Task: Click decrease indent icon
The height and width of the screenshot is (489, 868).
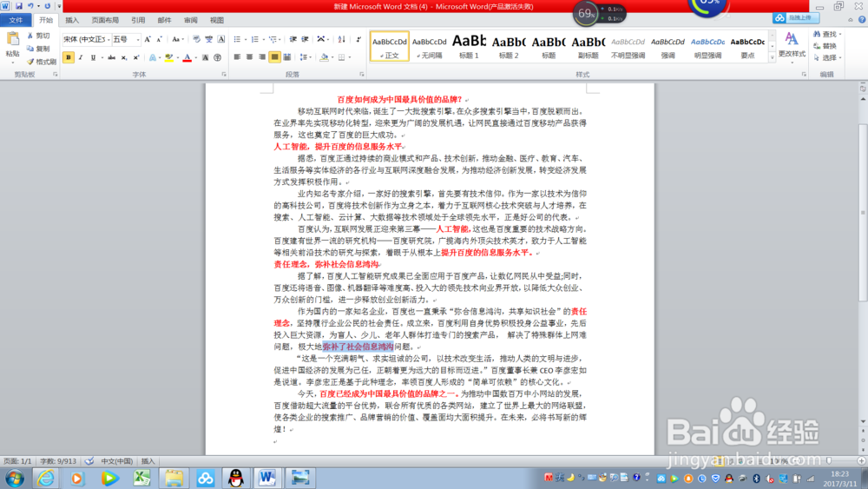Action: (x=293, y=39)
